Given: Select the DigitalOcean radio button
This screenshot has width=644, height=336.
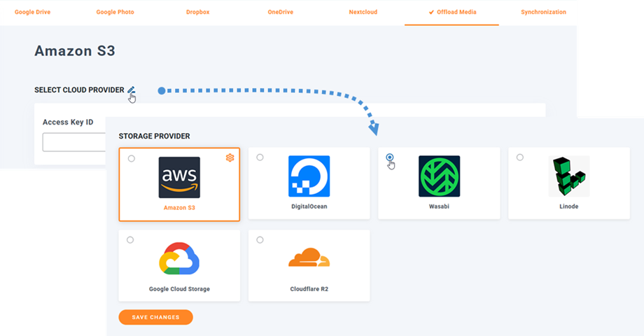Looking at the screenshot, I should click(x=260, y=157).
